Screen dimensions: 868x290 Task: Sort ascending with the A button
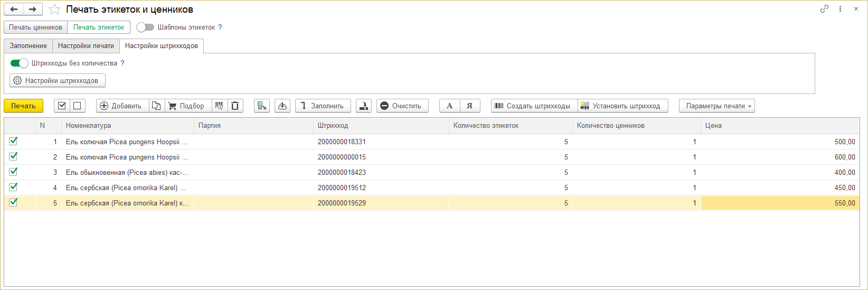[450, 106]
